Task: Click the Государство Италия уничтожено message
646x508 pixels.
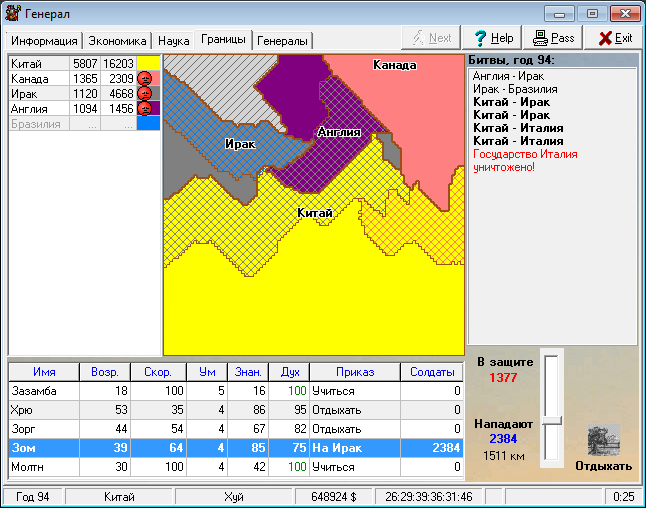Action: coord(525,161)
